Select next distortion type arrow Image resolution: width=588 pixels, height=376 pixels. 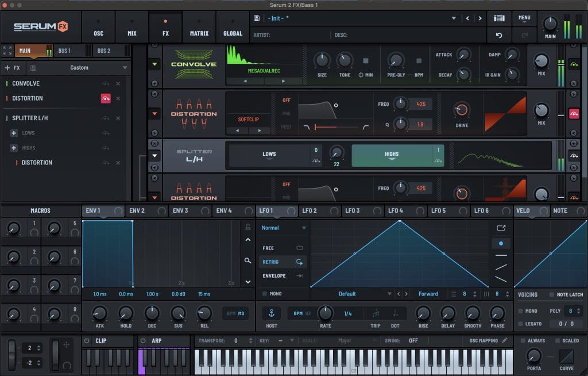pos(260,131)
